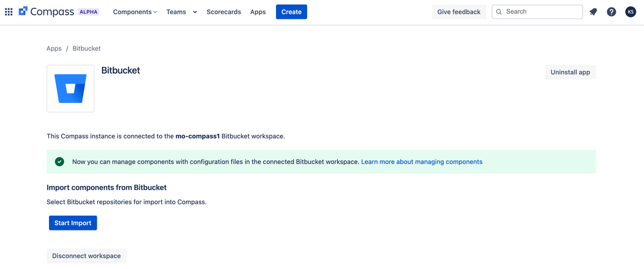Click the Select Bitbucket repositories text
The width and height of the screenshot is (644, 269).
click(x=126, y=202)
